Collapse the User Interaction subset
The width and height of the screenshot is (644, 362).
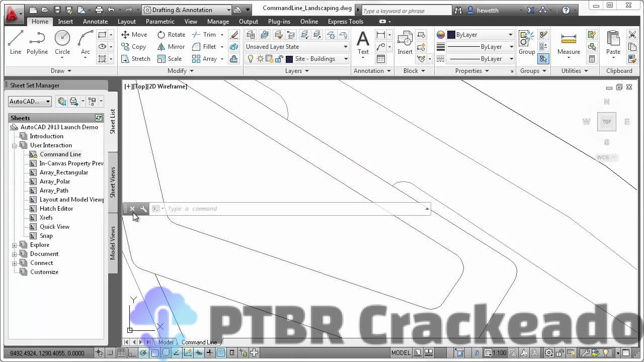click(15, 146)
